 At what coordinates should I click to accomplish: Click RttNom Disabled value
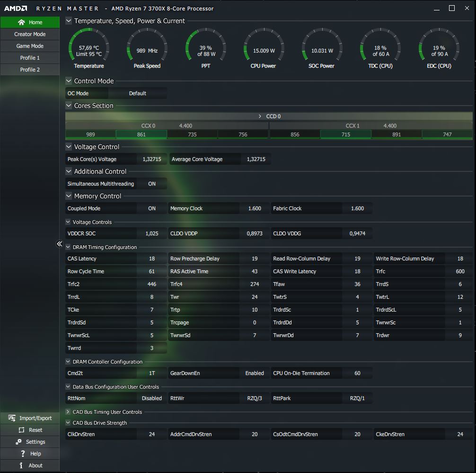152,398
